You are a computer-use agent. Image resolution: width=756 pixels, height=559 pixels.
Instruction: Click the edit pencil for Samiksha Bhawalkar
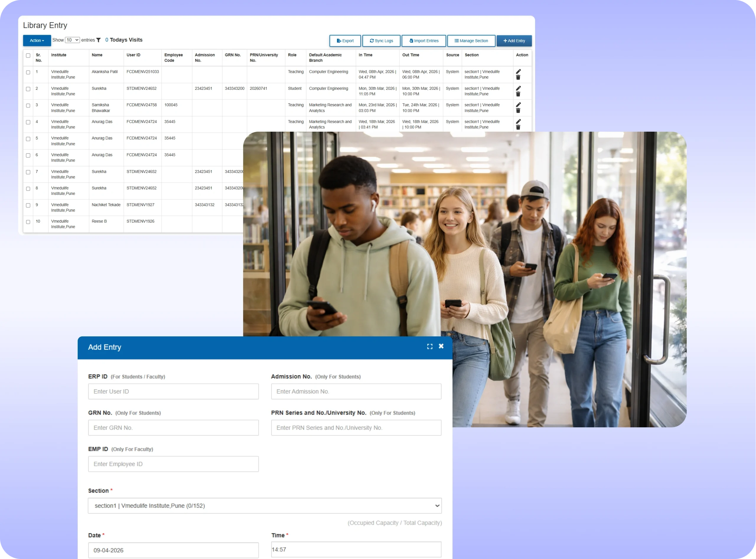pyautogui.click(x=518, y=105)
